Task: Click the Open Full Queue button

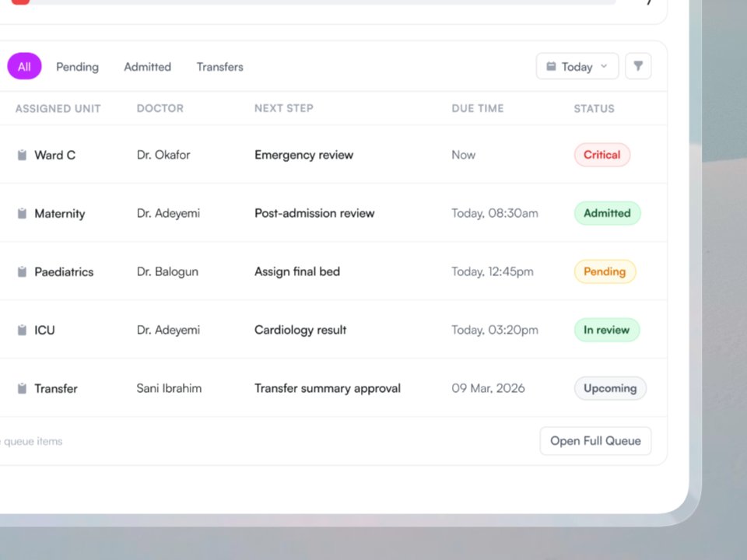Action: [x=595, y=441]
